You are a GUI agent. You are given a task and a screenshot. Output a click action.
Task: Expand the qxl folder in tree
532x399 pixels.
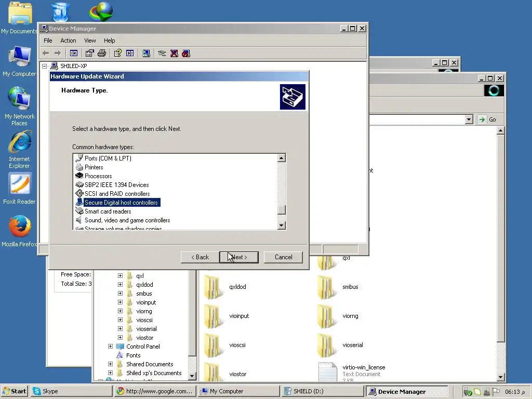120,276
